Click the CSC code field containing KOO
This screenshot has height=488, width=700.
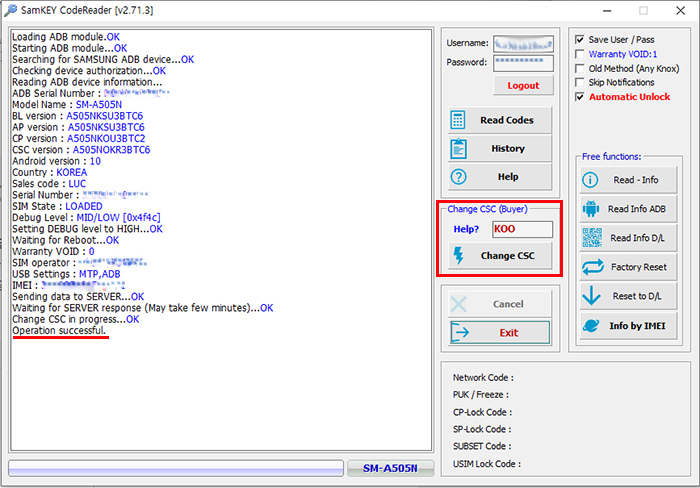[x=522, y=229]
